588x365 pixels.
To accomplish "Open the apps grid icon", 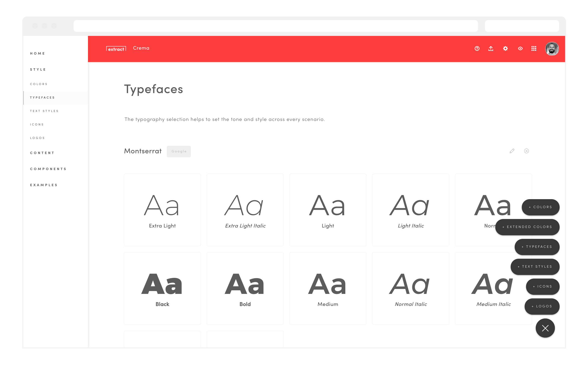I will [x=534, y=48].
